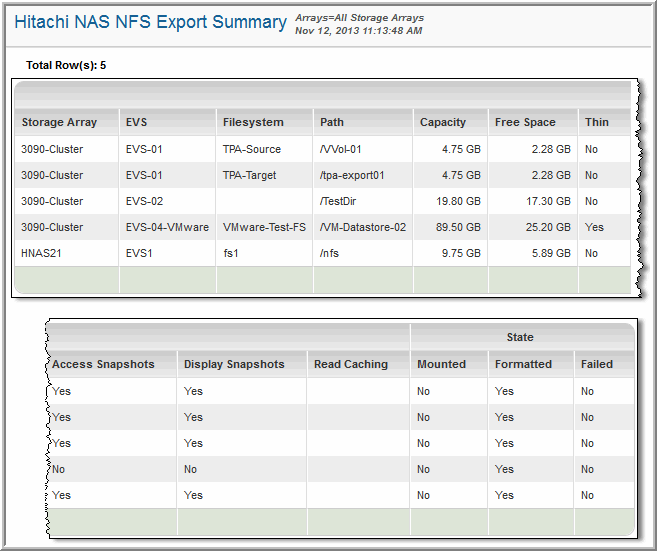Click the Free Space column header
This screenshot has height=551, width=657.
pyautogui.click(x=525, y=122)
